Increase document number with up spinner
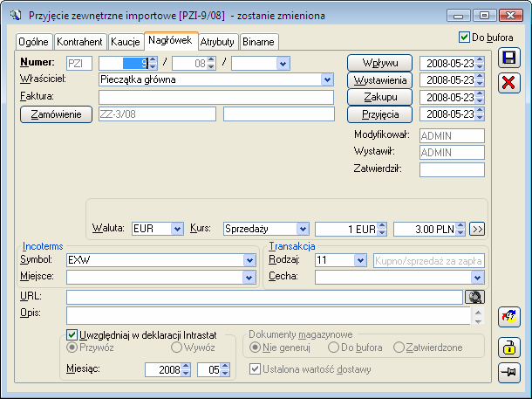Image resolution: width=532 pixels, height=399 pixels. point(153,60)
